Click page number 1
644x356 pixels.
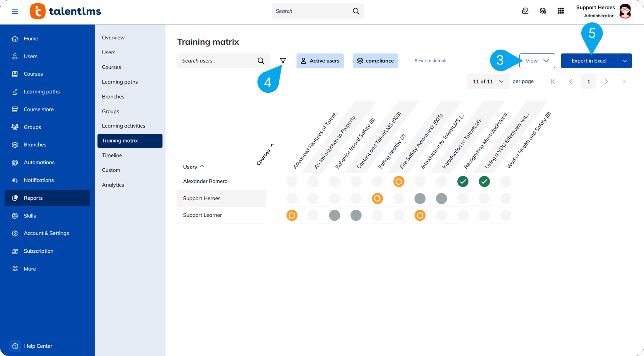point(589,82)
